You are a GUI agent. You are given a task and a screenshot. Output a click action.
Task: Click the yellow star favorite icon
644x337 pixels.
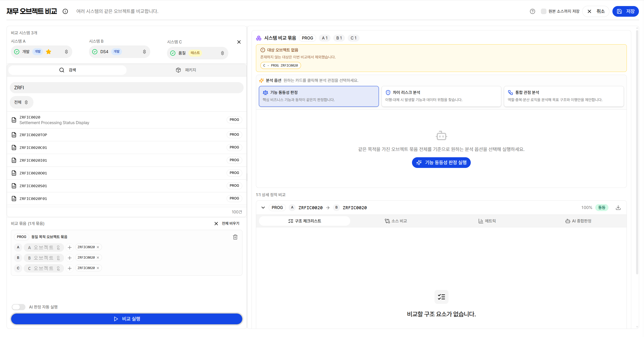49,52
